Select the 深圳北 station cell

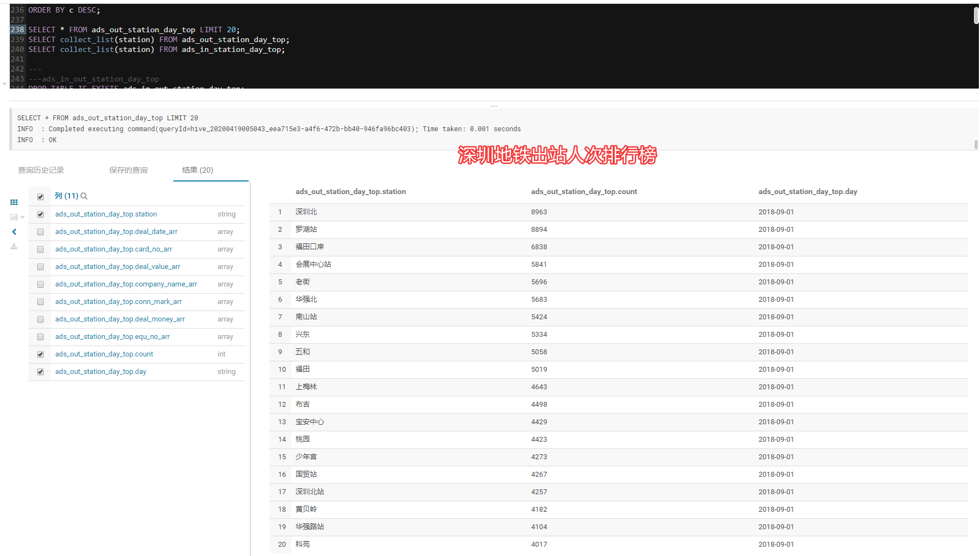coord(306,212)
